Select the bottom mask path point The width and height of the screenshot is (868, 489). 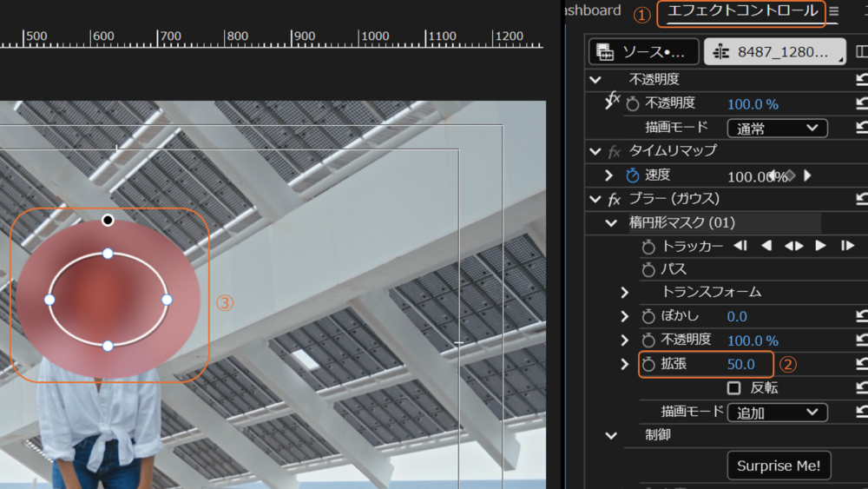108,346
